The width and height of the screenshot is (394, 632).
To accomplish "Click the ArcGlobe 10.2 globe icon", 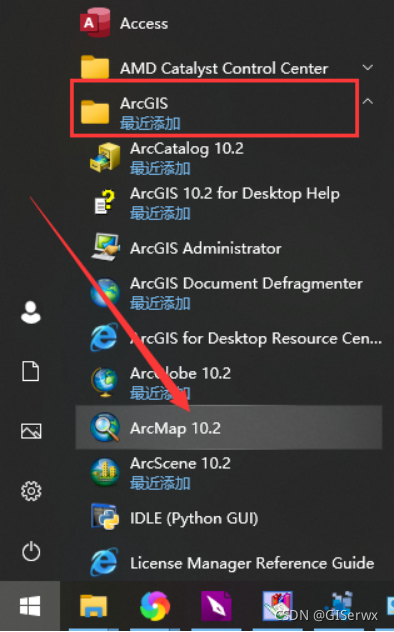I will point(105,382).
